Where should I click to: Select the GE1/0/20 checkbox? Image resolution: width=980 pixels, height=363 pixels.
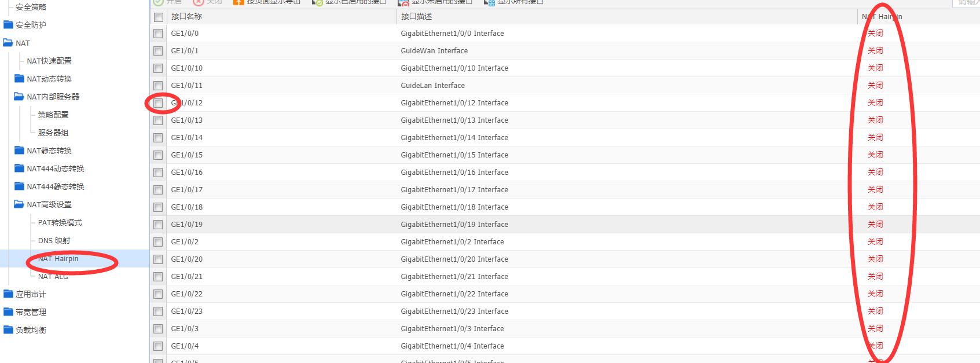[158, 259]
